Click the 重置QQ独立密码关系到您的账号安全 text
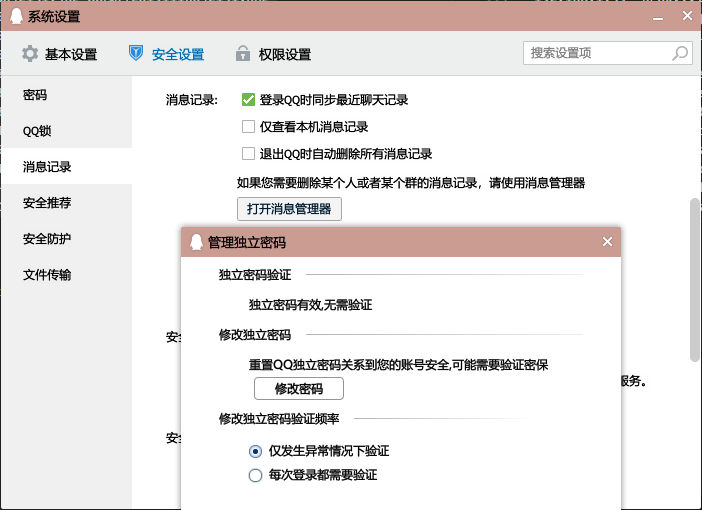This screenshot has height=510, width=702. pos(398,365)
